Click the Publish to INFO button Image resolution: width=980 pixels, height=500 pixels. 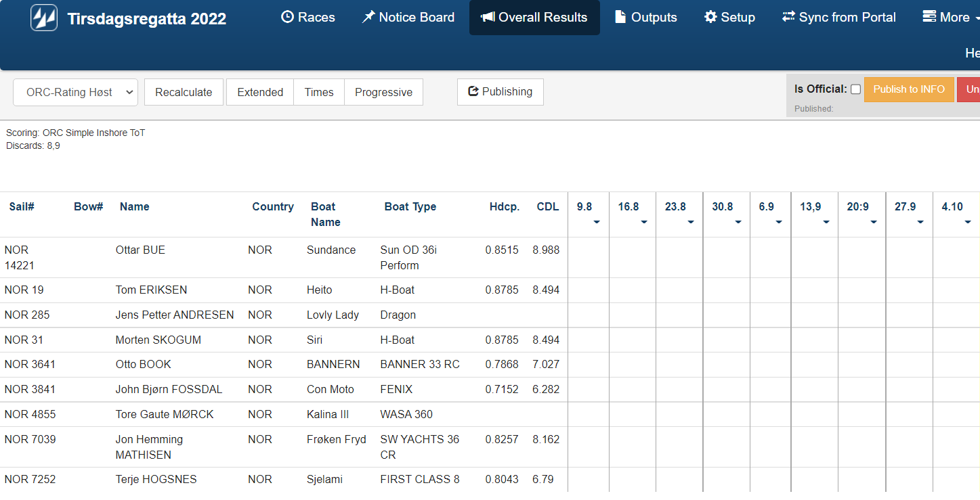908,89
